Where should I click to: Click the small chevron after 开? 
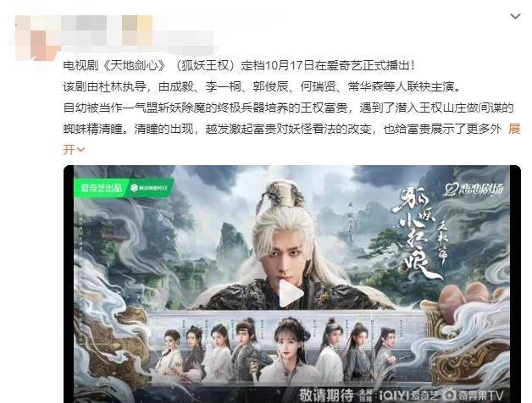point(81,150)
